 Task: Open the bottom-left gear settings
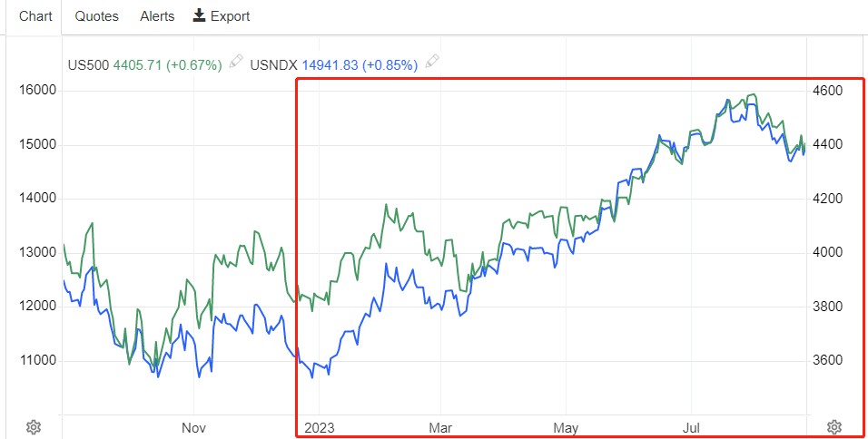(x=34, y=426)
